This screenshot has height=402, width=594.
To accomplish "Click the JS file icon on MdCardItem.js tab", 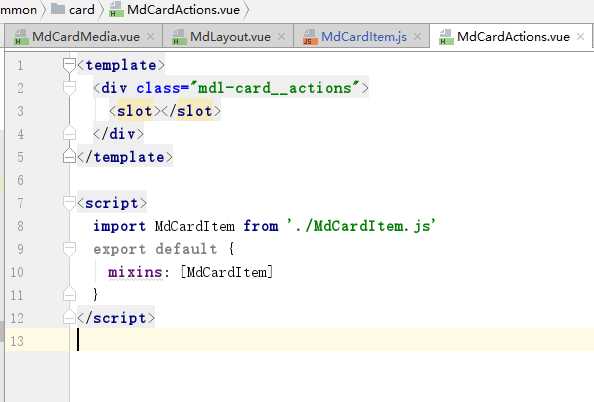I will coord(310,37).
